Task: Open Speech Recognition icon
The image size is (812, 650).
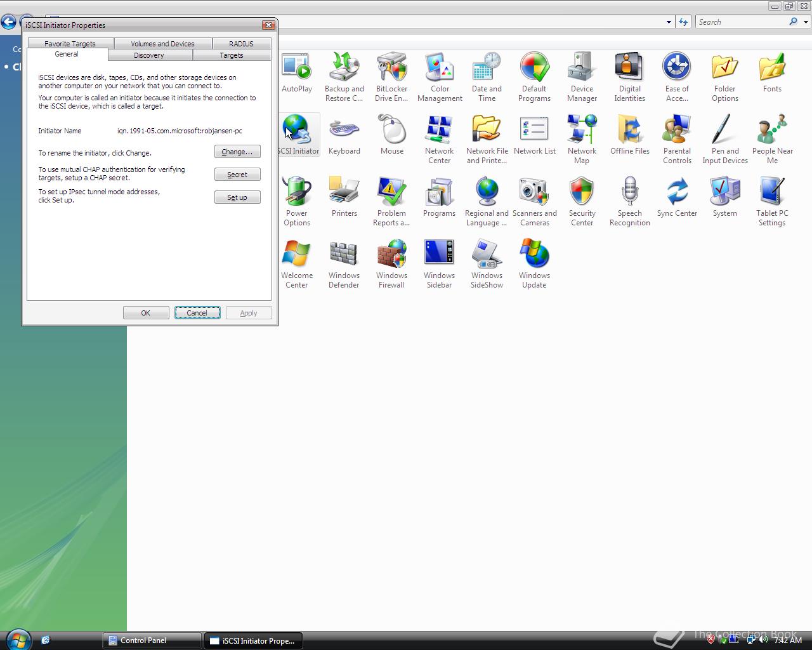Action: [x=630, y=202]
